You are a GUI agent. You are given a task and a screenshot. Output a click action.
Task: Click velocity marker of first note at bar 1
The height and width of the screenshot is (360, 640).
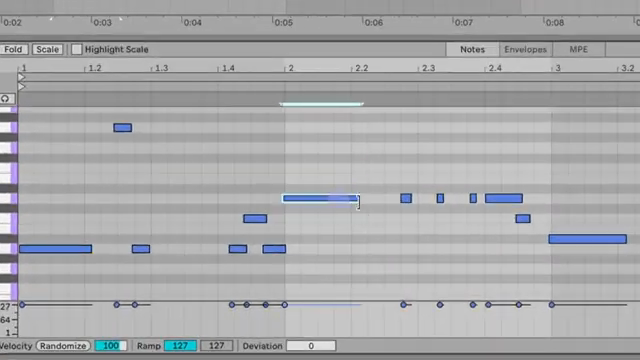pyautogui.click(x=22, y=304)
